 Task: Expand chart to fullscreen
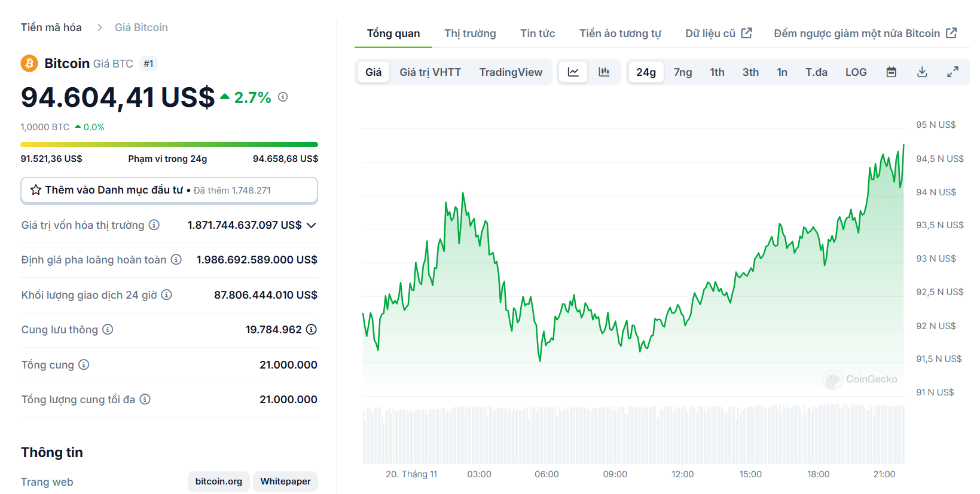pos(953,72)
